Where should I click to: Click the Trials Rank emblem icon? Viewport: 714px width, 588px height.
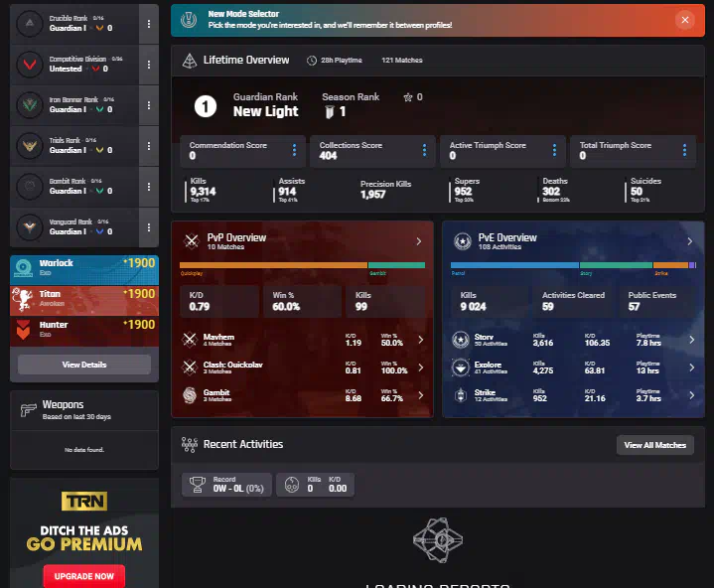(x=30, y=146)
